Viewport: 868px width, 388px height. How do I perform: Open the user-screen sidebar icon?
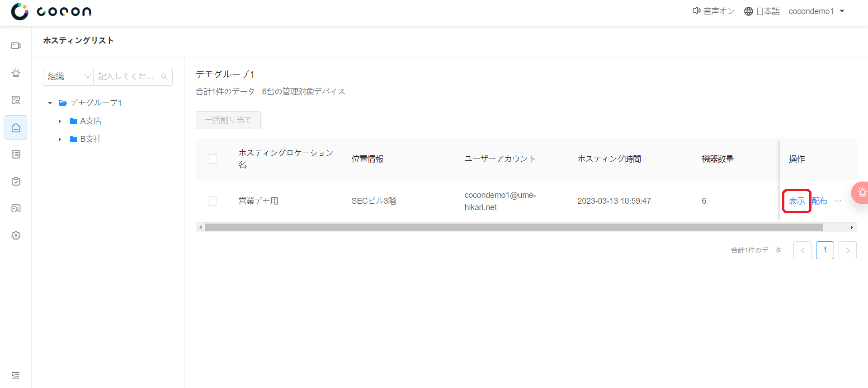(16, 208)
